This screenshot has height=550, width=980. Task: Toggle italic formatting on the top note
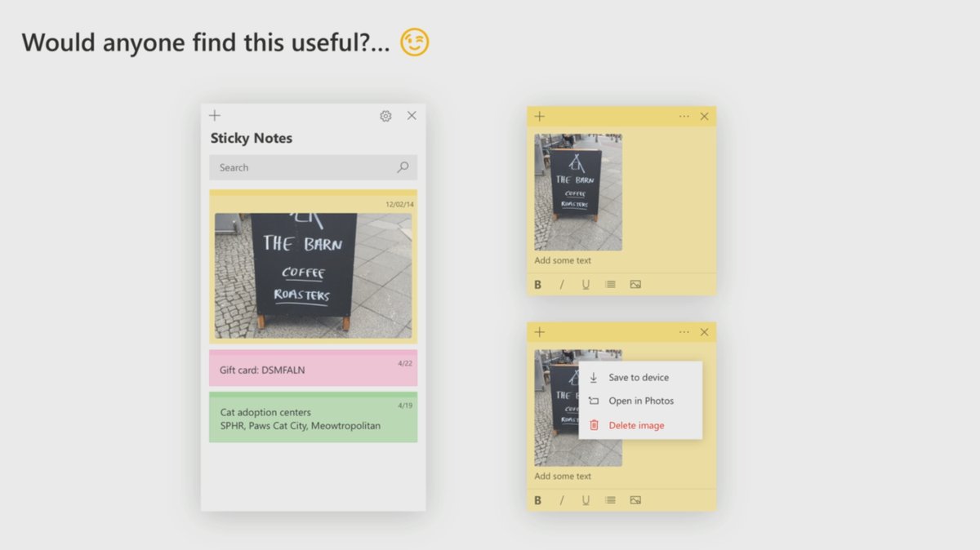tap(562, 284)
